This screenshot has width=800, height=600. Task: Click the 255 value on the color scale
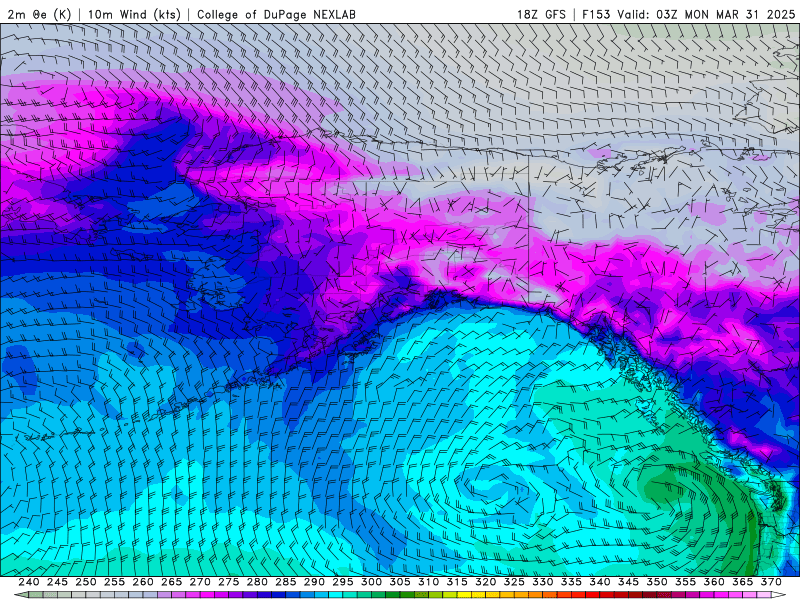point(114,582)
